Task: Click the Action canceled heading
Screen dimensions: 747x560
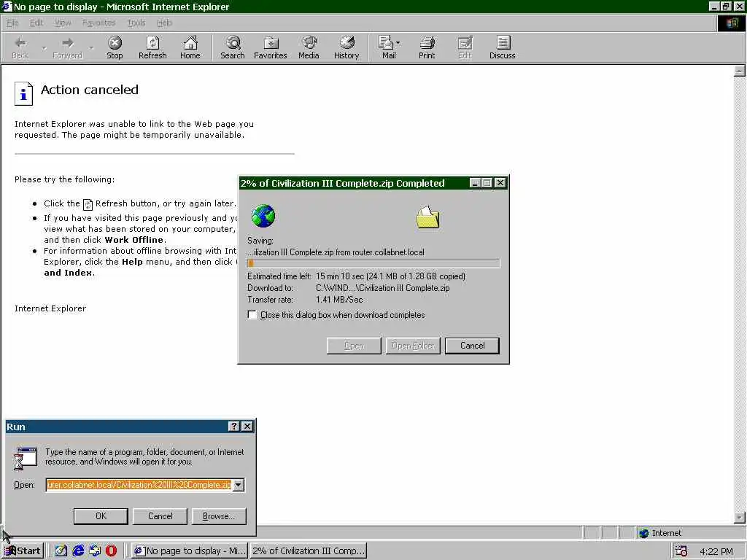Action: point(90,90)
